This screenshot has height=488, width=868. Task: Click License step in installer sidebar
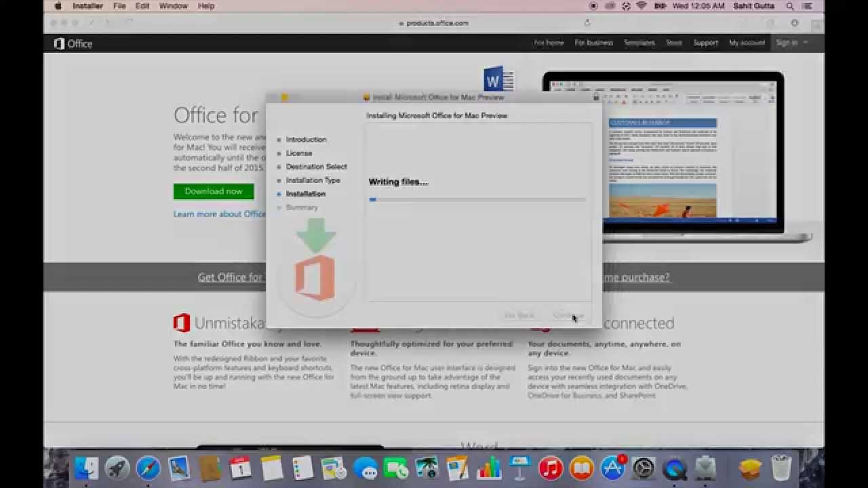(299, 153)
